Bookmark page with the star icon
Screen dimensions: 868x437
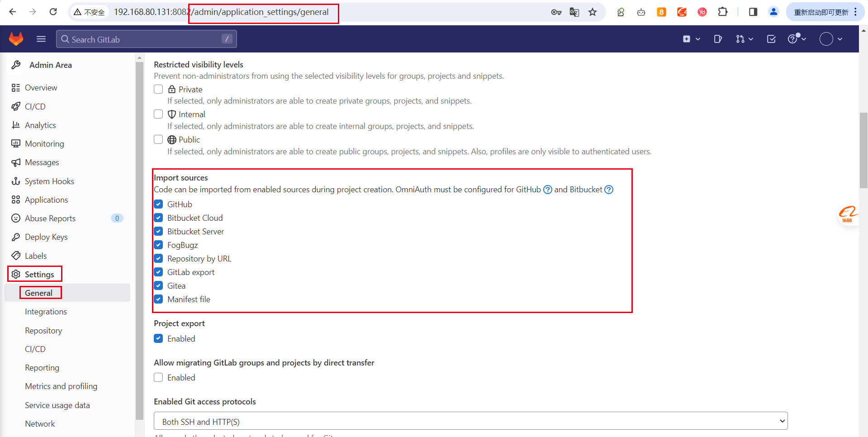593,12
